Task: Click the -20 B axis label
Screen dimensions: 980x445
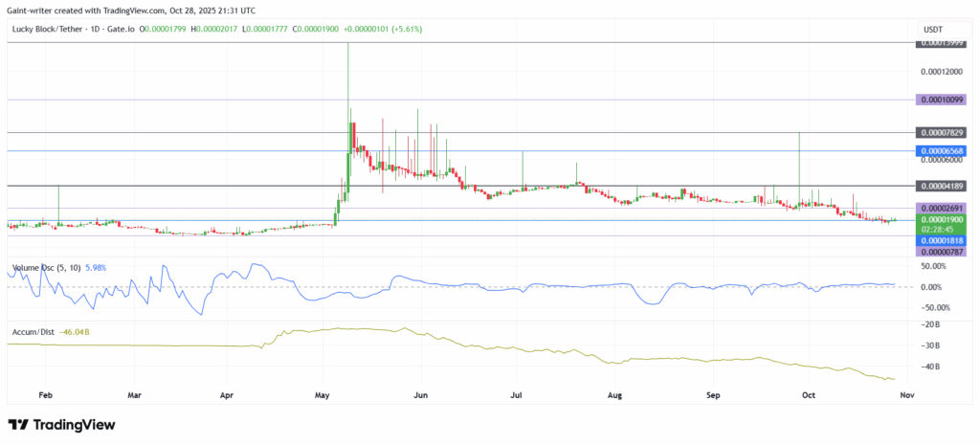Action: pyautogui.click(x=930, y=323)
